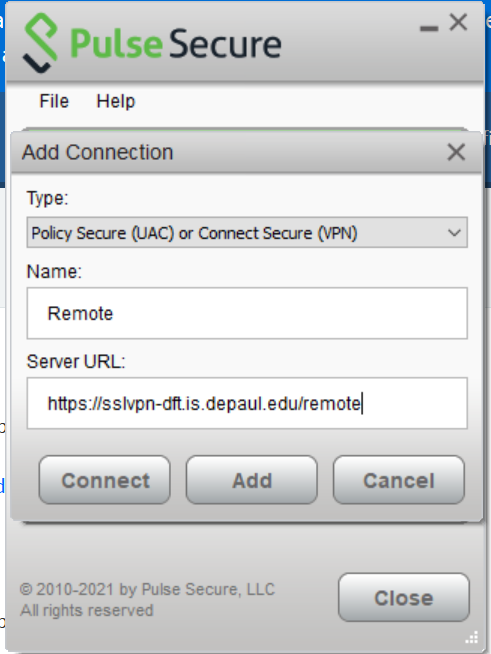Close the Add Connection dialog with the X
491x654 pixels.
pos(456,152)
